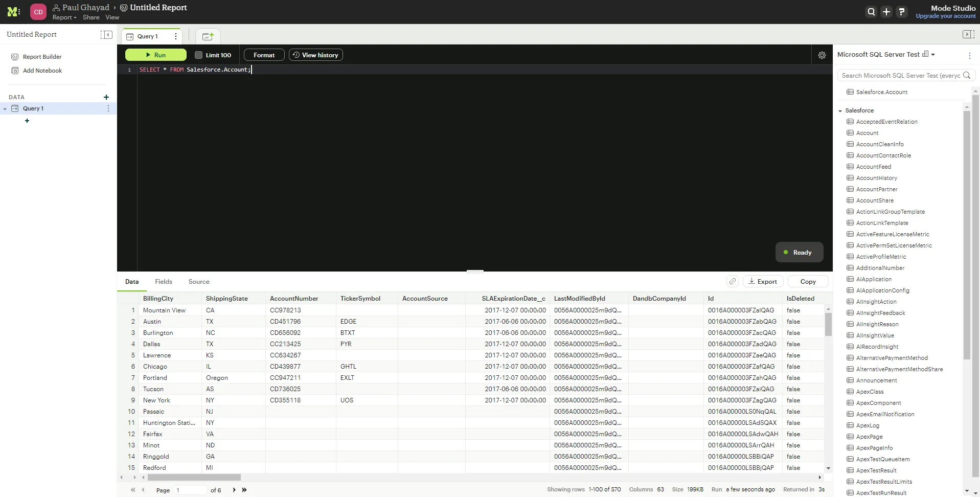This screenshot has width=980, height=497.
Task: Open the help question mark icon
Action: (x=902, y=12)
